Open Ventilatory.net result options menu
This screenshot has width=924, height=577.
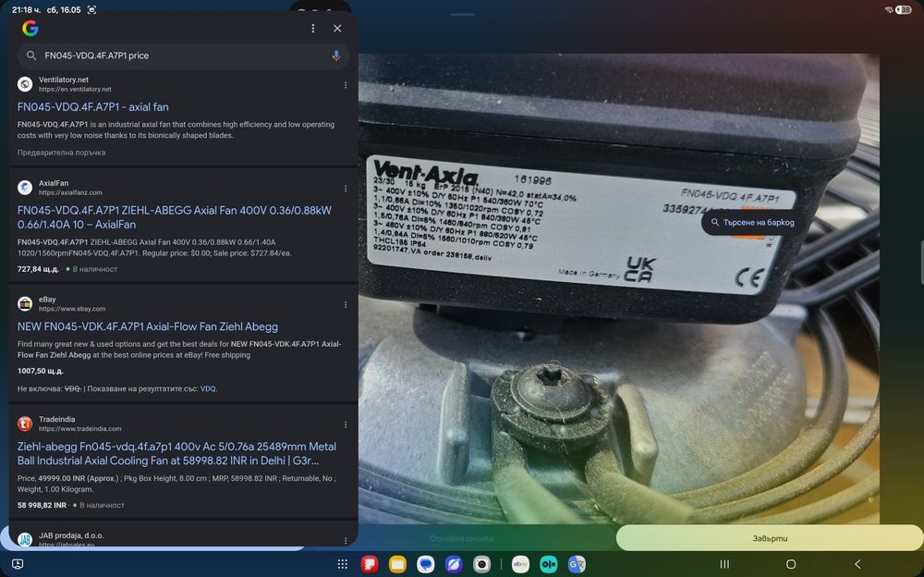coord(346,85)
